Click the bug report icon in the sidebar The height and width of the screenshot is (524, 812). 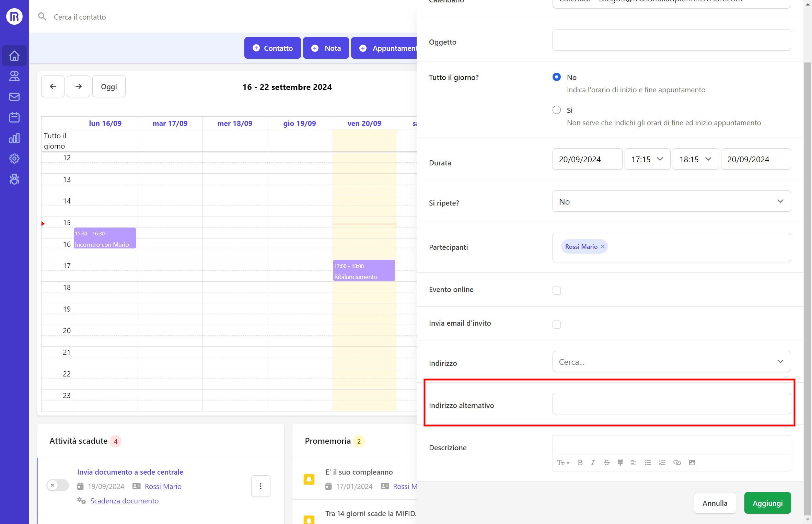(14, 179)
